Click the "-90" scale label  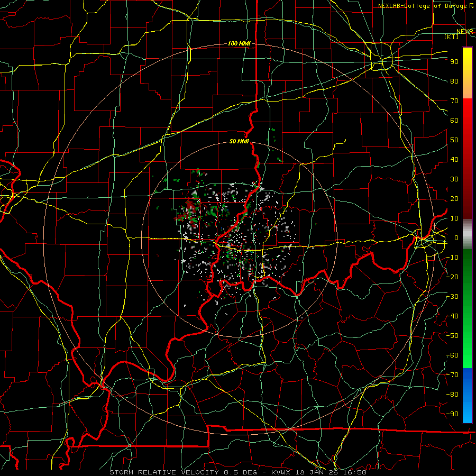point(452,414)
